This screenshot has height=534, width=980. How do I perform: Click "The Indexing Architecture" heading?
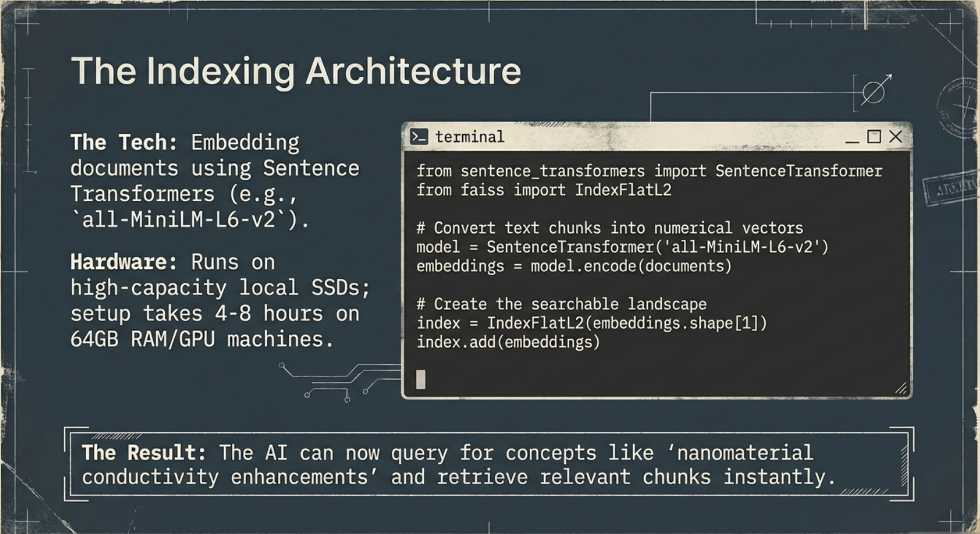click(x=296, y=71)
